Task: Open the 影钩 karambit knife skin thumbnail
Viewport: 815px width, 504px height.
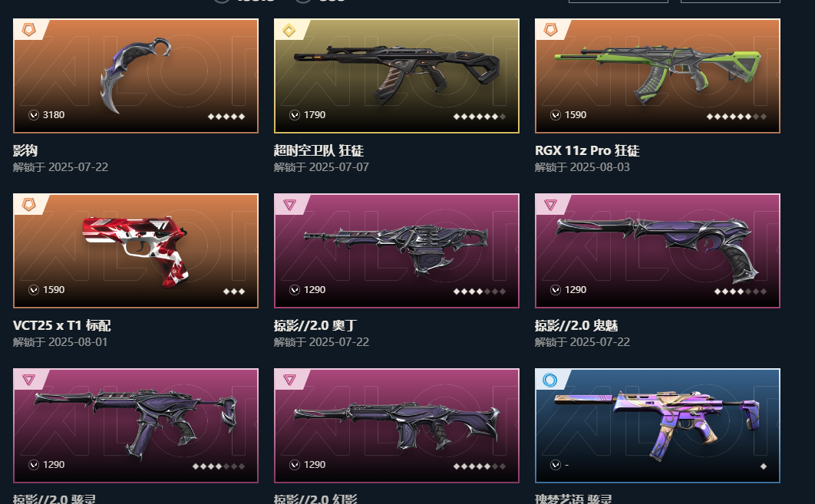Action: click(136, 74)
